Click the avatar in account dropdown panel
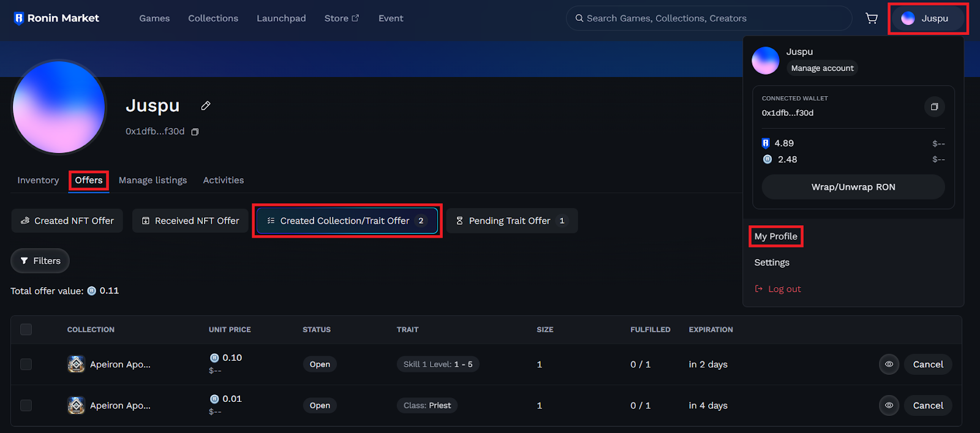This screenshot has height=433, width=980. click(x=766, y=61)
